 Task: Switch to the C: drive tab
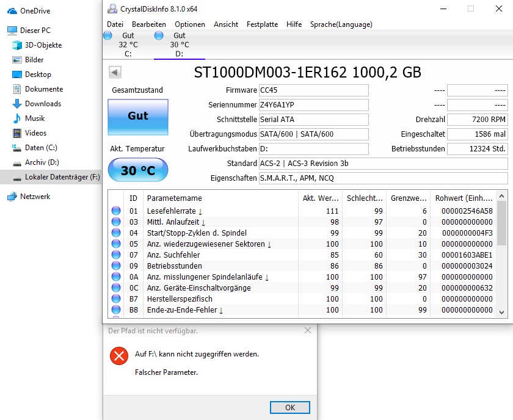click(128, 45)
